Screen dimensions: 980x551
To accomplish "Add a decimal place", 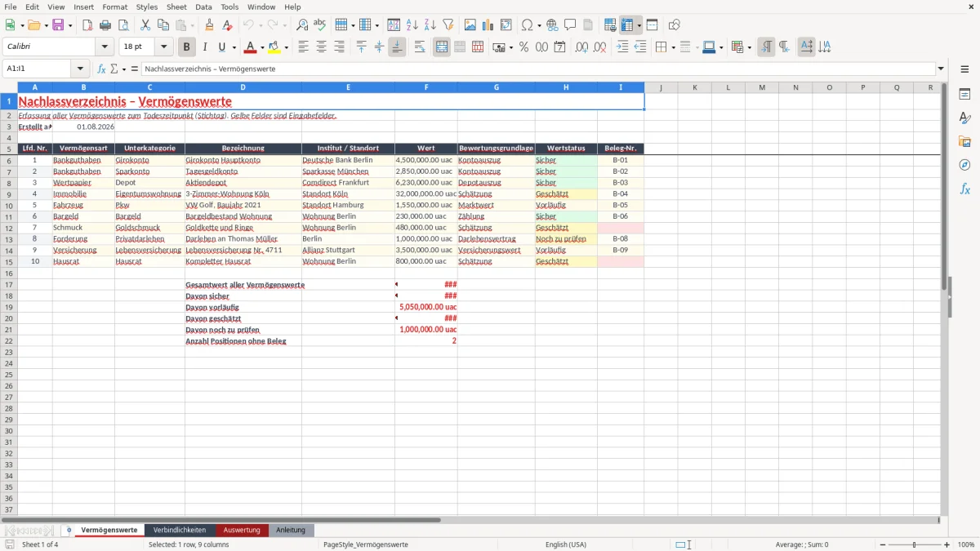I will pos(582,47).
